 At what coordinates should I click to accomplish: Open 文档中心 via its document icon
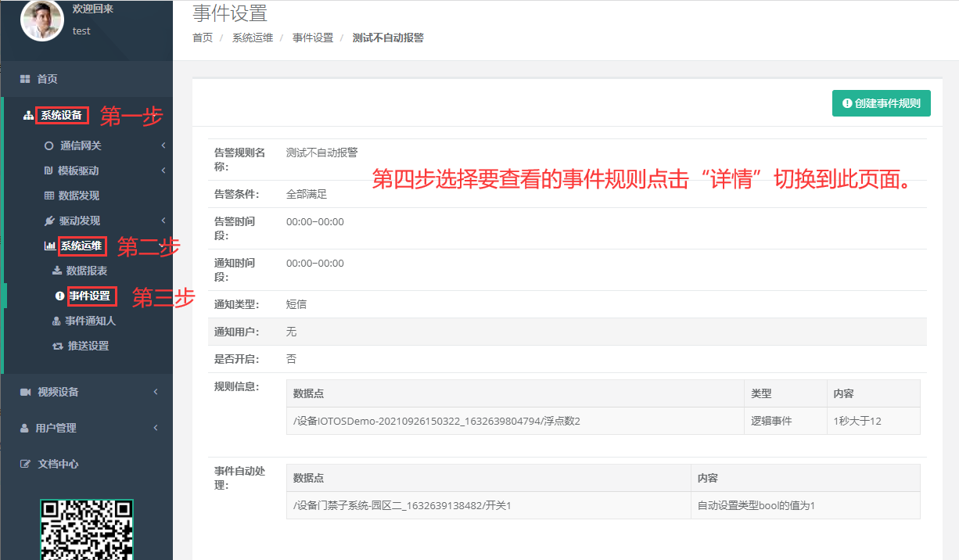click(26, 463)
